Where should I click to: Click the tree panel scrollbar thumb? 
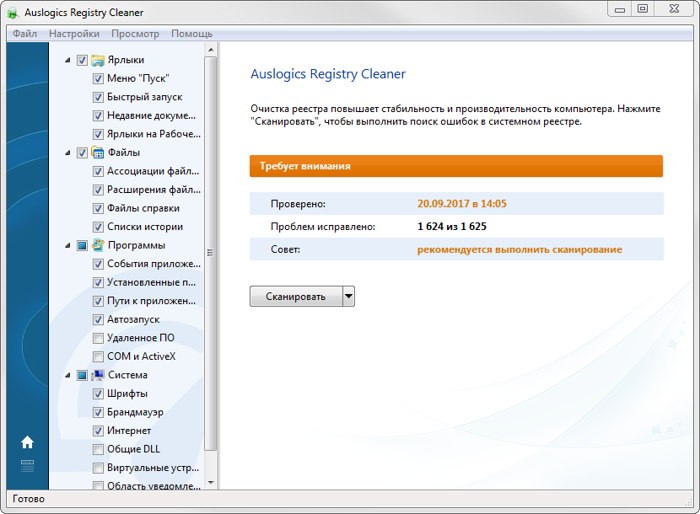(x=210, y=253)
